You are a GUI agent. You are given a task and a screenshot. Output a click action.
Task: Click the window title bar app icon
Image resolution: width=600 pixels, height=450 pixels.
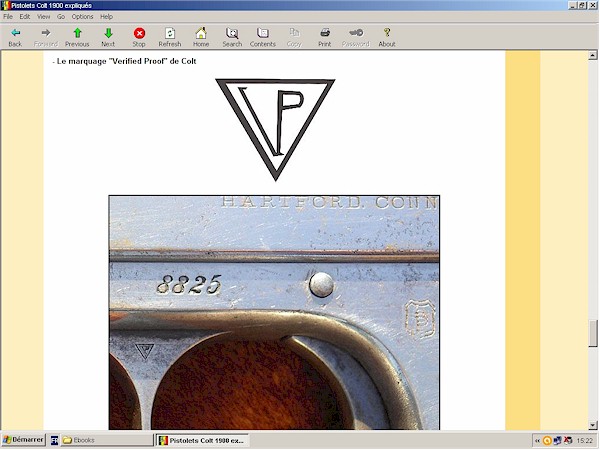tap(5, 5)
